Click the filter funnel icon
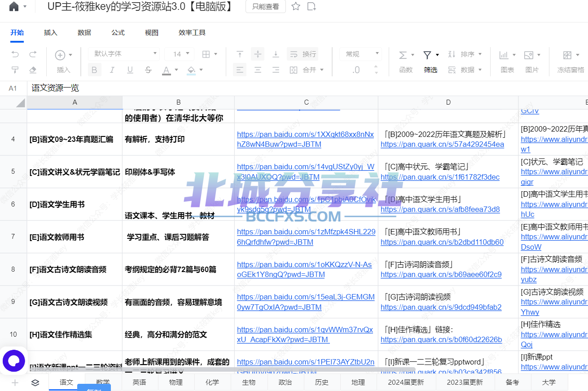Image resolution: width=588 pixels, height=391 pixels. tap(427, 55)
